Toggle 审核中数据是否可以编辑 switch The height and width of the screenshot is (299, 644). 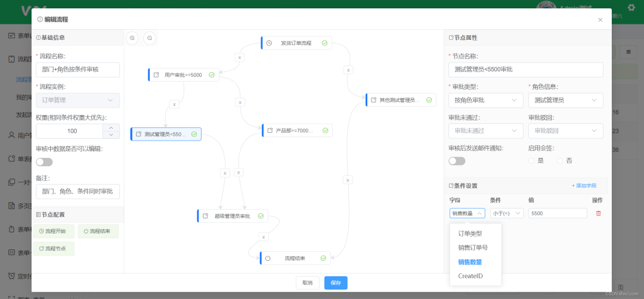pos(44,162)
